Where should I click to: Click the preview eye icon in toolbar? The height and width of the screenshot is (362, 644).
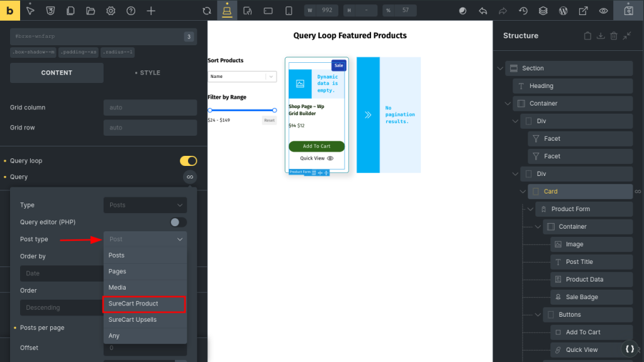coord(604,11)
